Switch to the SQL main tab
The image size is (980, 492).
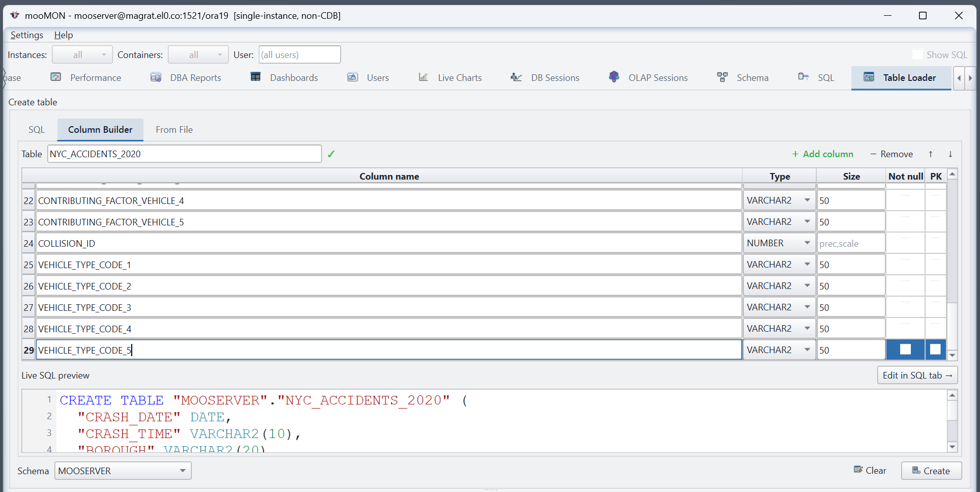pyautogui.click(x=816, y=77)
